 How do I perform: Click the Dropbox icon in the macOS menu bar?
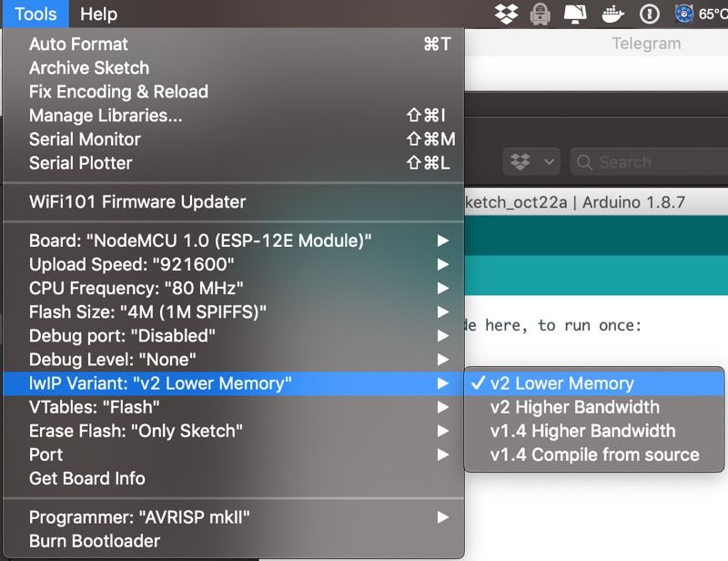point(506,14)
